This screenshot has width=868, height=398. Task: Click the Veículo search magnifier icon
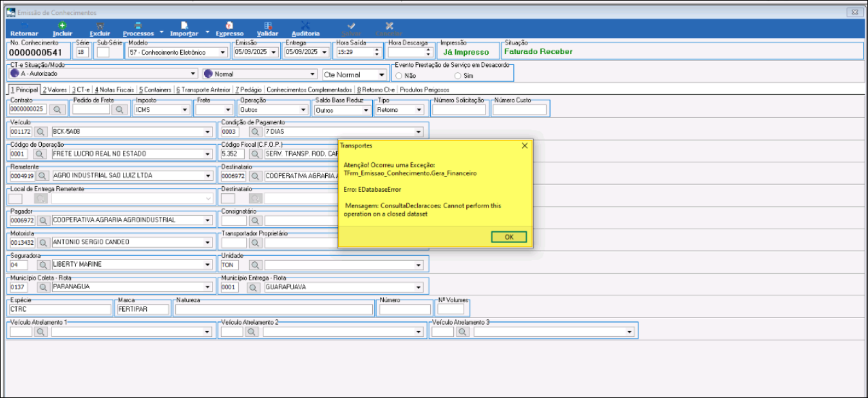41,131
